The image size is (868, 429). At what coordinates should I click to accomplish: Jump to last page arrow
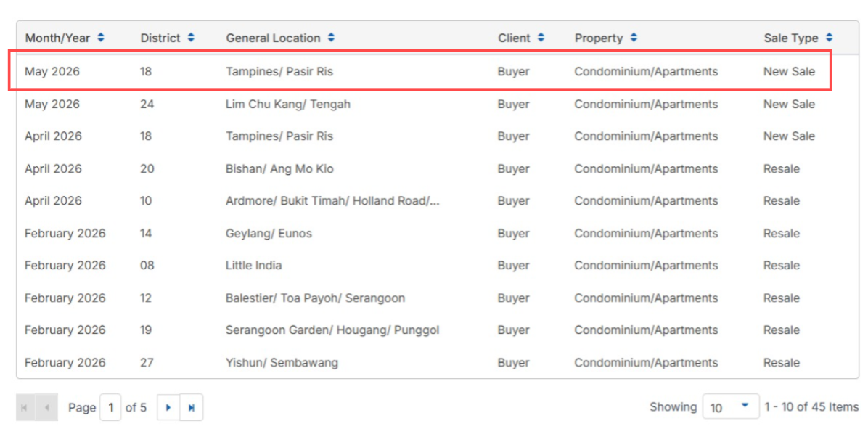[192, 407]
